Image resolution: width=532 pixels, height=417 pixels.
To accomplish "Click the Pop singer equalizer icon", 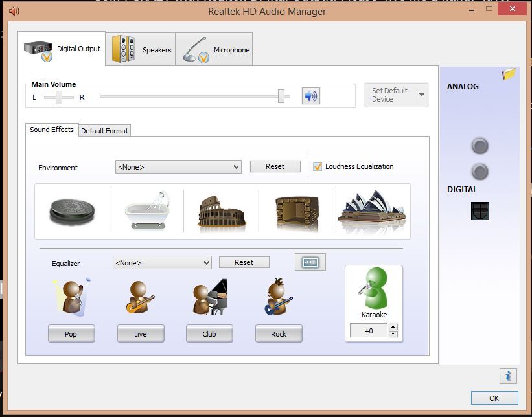I will pyautogui.click(x=72, y=297).
